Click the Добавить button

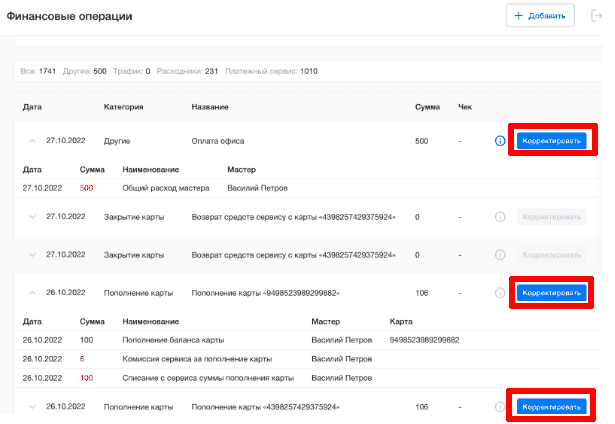tap(540, 16)
